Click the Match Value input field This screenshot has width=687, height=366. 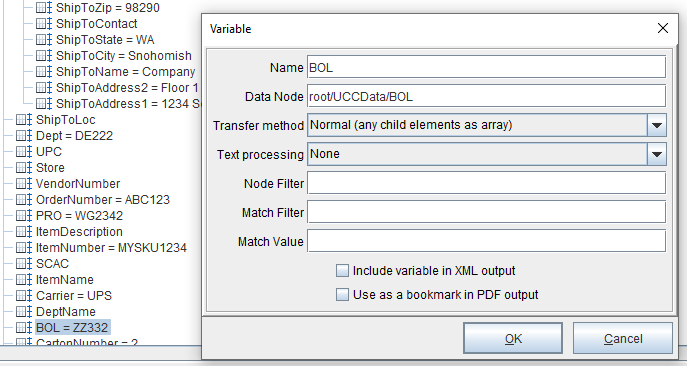coord(486,241)
